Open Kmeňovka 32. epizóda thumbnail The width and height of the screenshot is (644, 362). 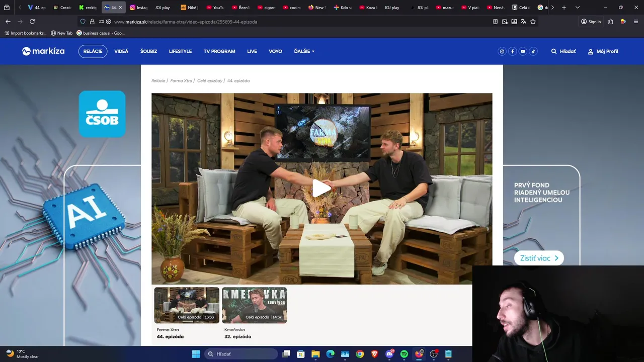coord(254,305)
